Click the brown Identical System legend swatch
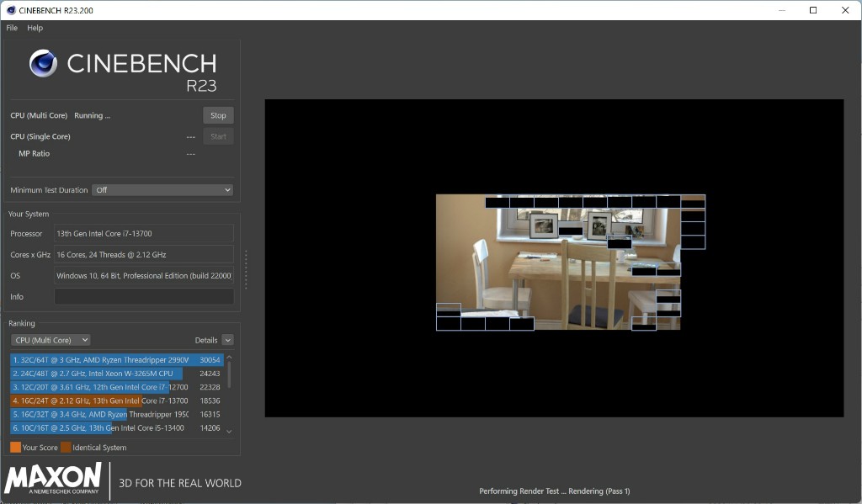 pyautogui.click(x=66, y=448)
